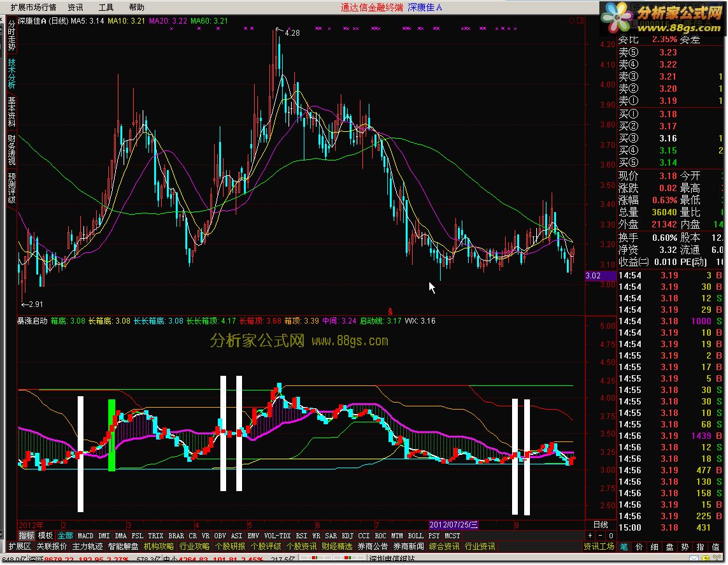Switch indicator to OBV
This screenshot has height=565, width=728.
tap(220, 536)
